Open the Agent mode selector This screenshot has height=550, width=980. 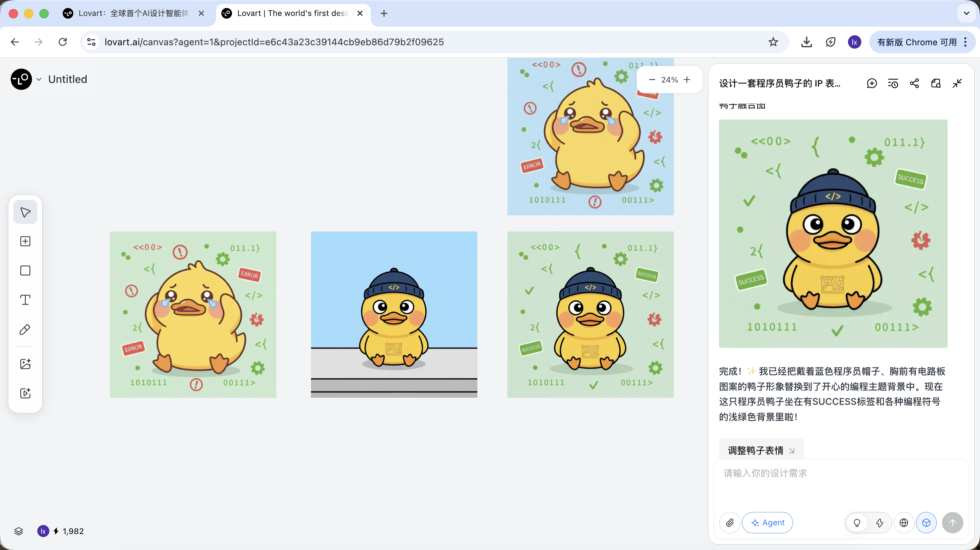click(767, 523)
